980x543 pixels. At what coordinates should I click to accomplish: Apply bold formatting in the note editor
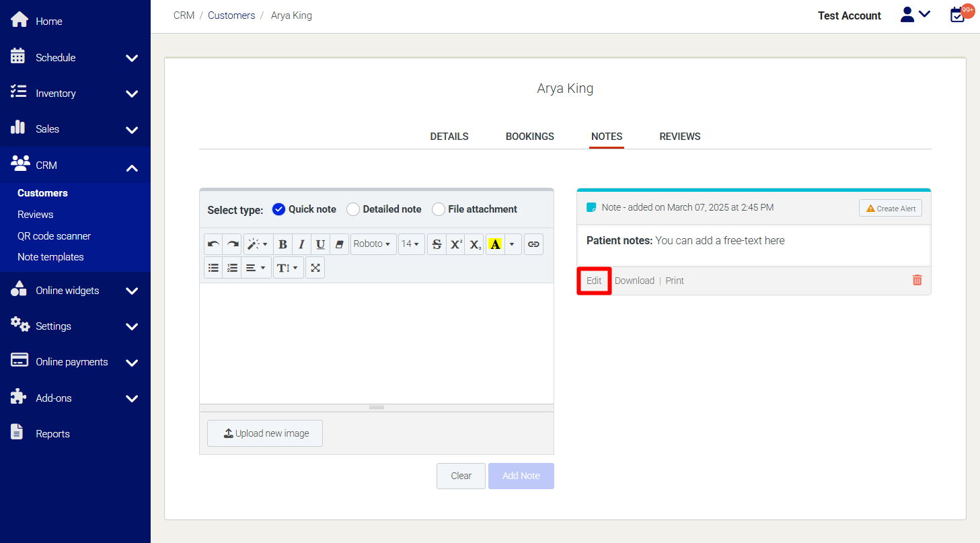click(282, 244)
